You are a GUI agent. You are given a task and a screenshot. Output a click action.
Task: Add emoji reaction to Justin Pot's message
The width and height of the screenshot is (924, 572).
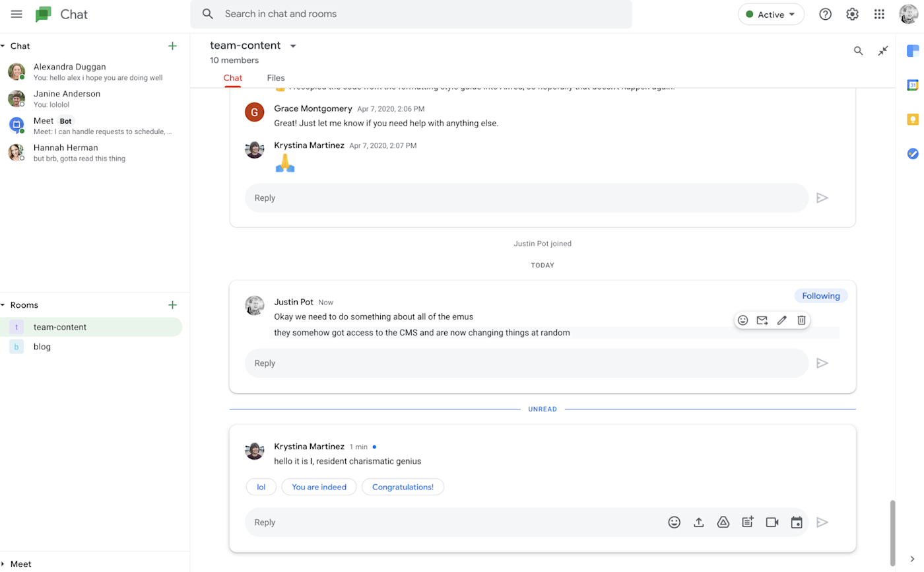(742, 320)
